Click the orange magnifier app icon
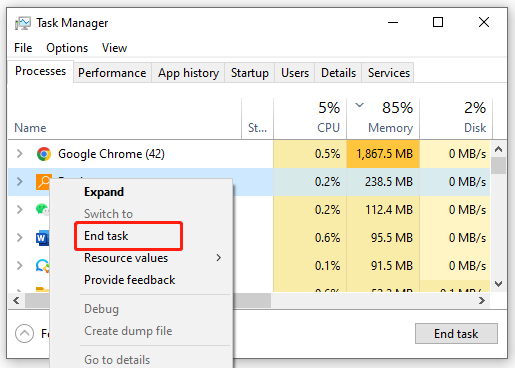 click(44, 182)
